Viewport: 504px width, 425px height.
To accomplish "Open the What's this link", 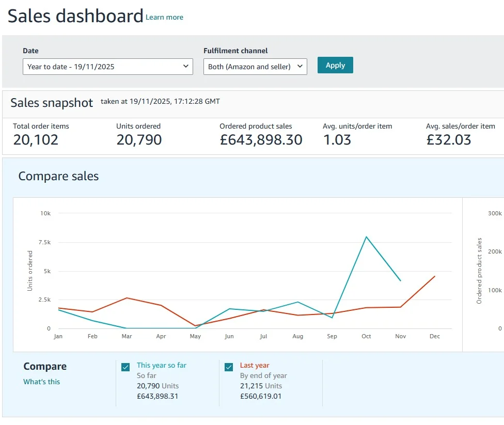I will pos(41,382).
